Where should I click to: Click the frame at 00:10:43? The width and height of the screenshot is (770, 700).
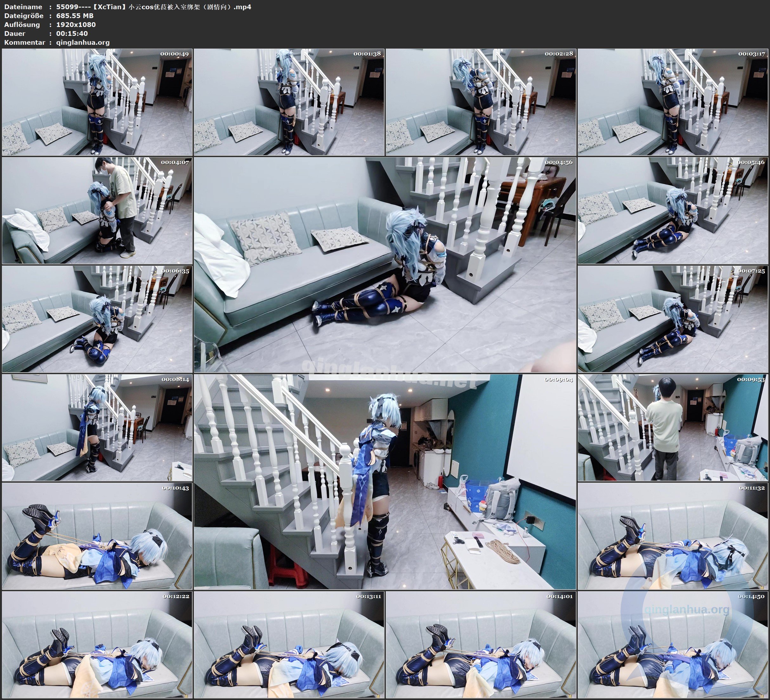point(97,536)
